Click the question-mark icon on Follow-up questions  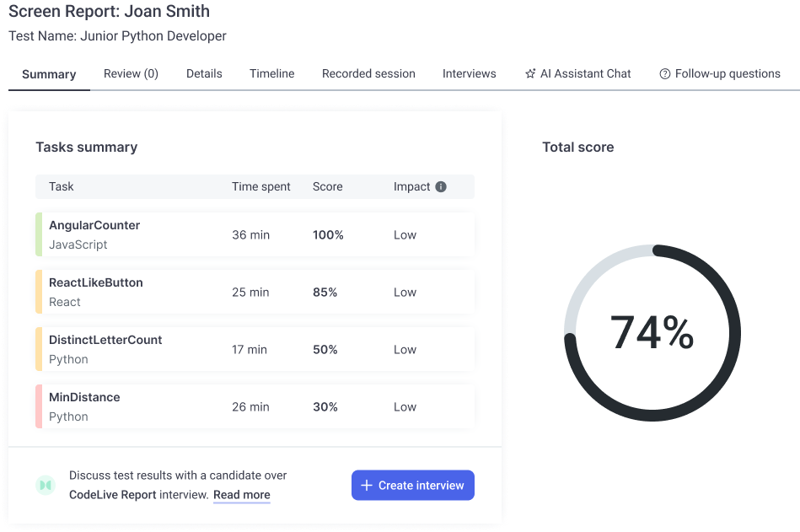663,73
